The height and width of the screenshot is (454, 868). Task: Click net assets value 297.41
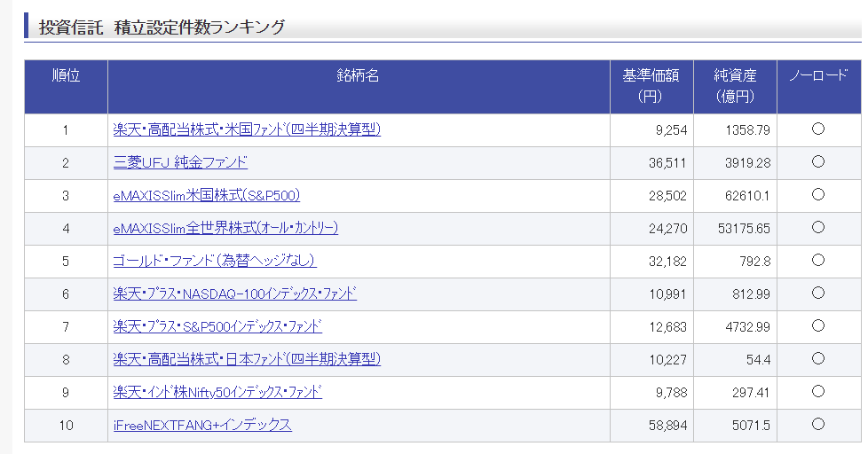(751, 393)
